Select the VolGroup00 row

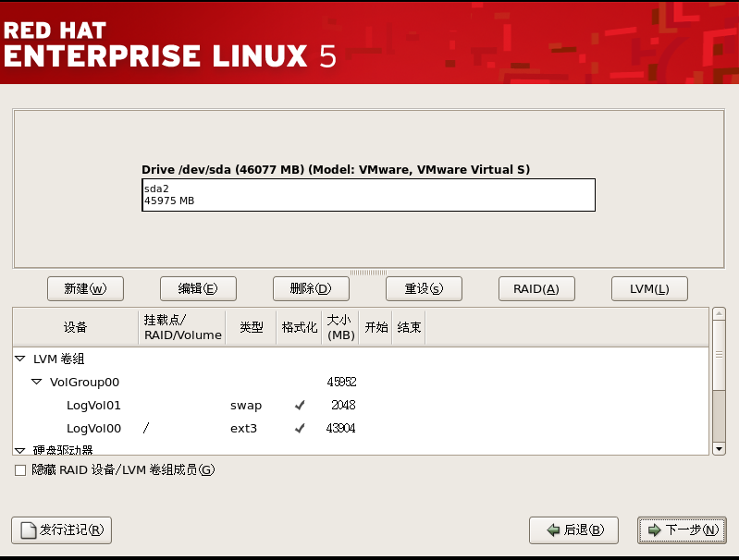361,382
